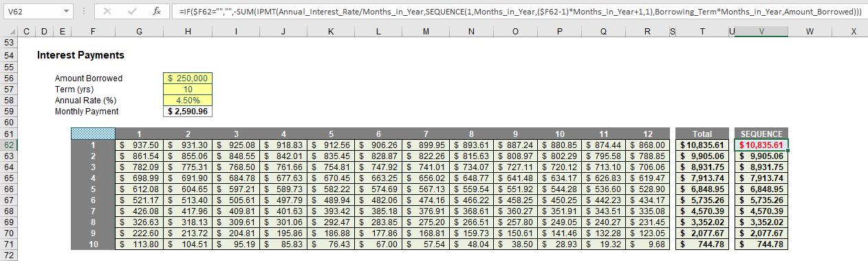
Task: Click the year 1 month 1 cell $937.50
Action: pos(139,145)
